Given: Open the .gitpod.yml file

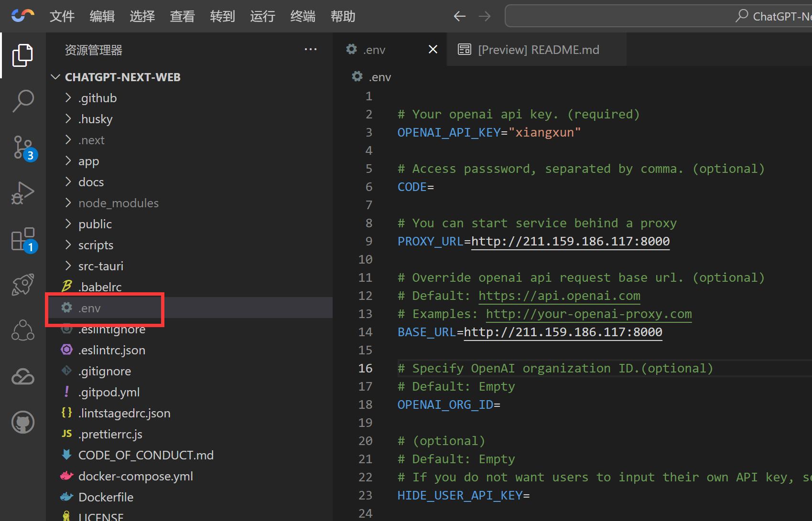Looking at the screenshot, I should [189, 392].
